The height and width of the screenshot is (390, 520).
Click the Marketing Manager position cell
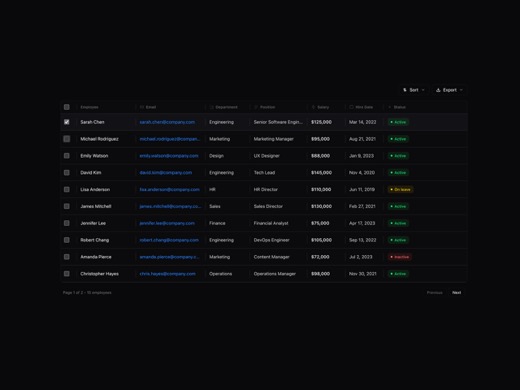tap(274, 139)
